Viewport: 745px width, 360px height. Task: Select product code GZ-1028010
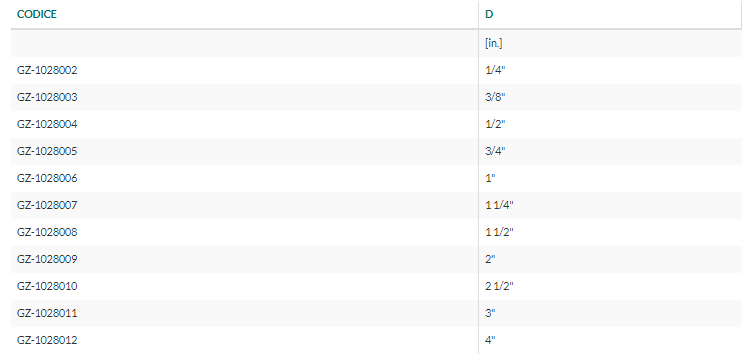[x=47, y=286]
